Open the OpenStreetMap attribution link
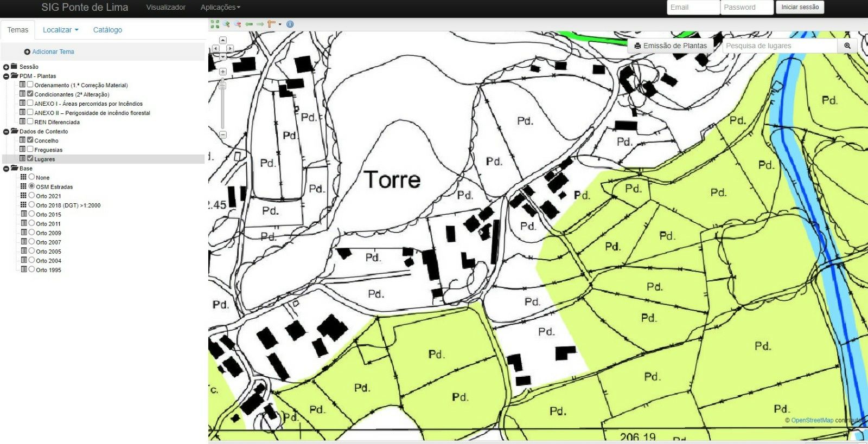 [812, 420]
